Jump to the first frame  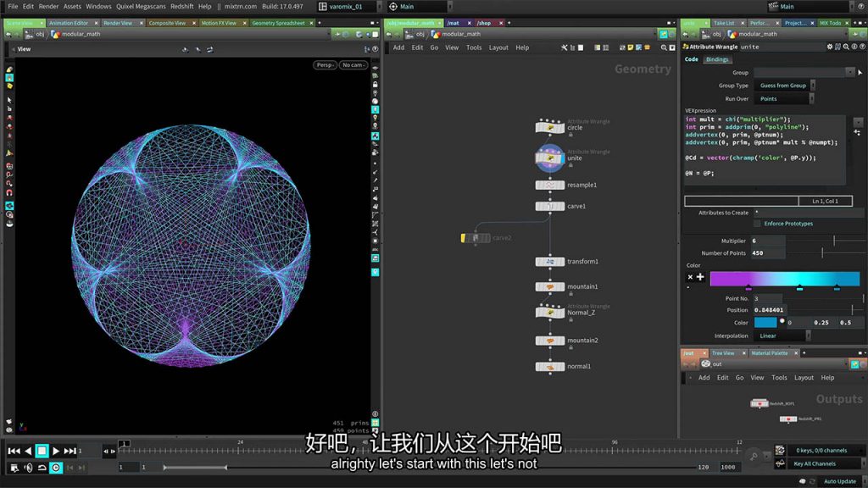click(14, 451)
